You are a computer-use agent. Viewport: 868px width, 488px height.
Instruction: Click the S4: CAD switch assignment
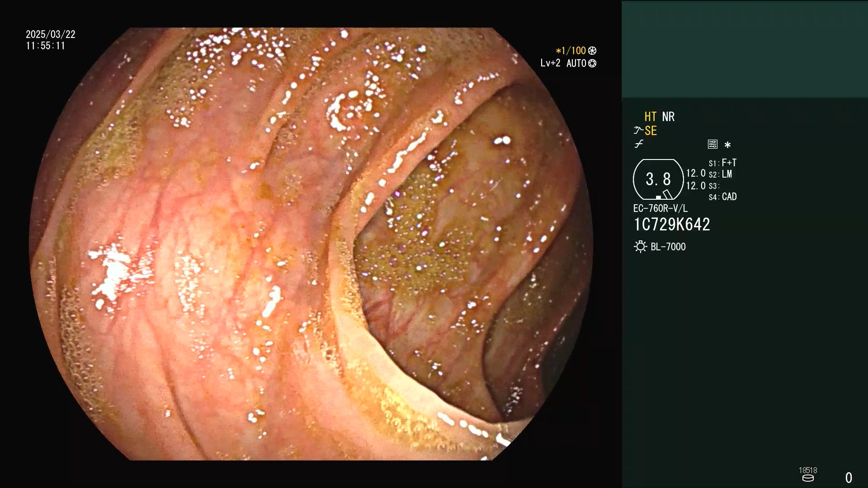coord(722,197)
